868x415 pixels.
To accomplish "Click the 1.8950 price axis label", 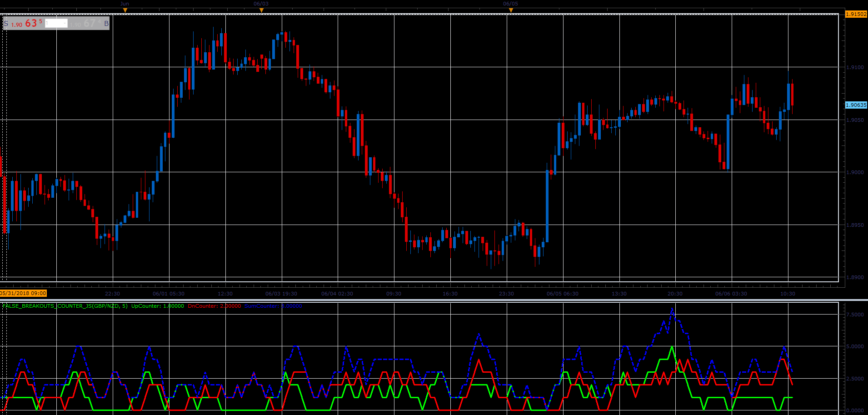I will [x=855, y=225].
